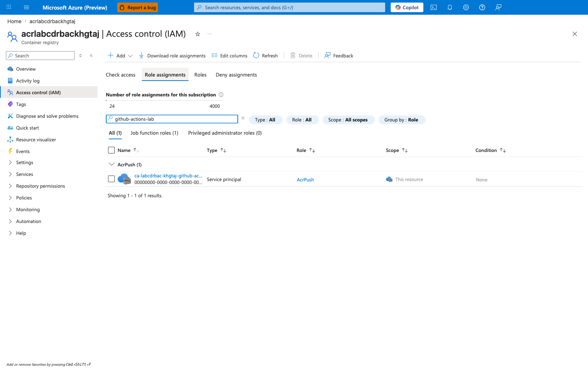Image resolution: width=588 pixels, height=368 pixels.
Task: Check the ca-labcdrbac-khgtaj row checkbox
Action: pyautogui.click(x=111, y=179)
